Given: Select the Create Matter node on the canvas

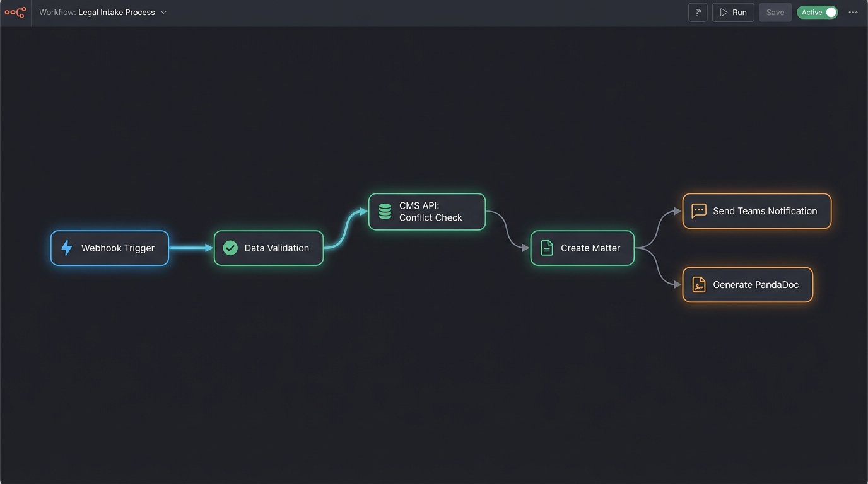Looking at the screenshot, I should [x=582, y=248].
